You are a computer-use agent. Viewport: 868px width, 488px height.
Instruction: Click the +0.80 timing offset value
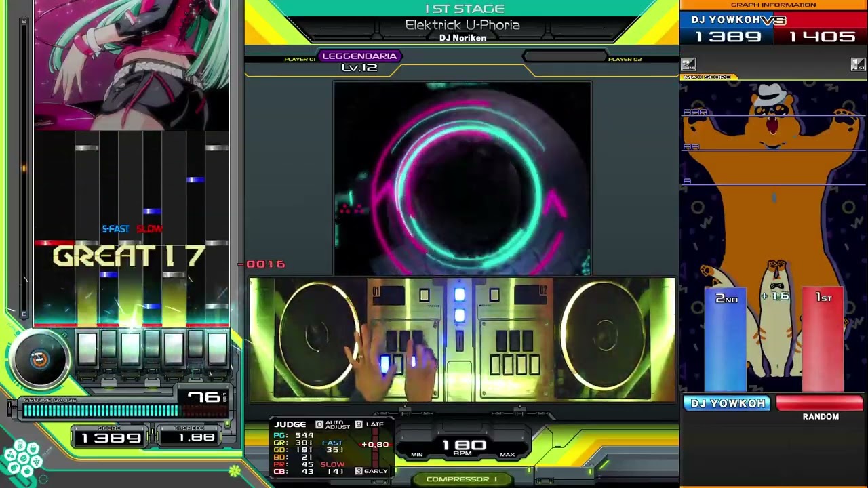coord(375,445)
